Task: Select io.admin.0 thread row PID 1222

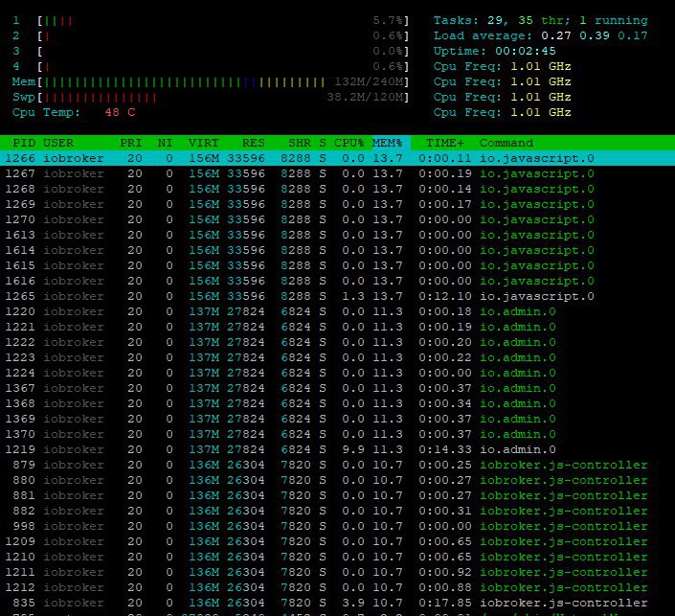Action: pos(337,342)
